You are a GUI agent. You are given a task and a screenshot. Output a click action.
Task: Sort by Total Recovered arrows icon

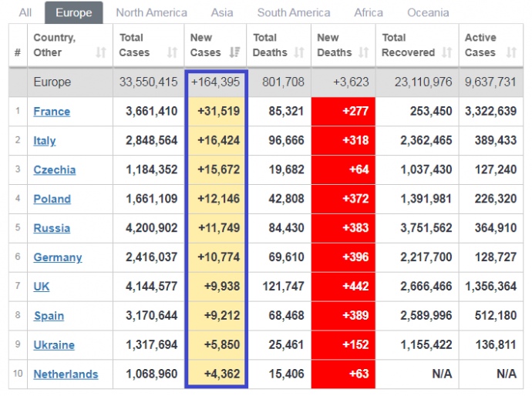(x=447, y=52)
